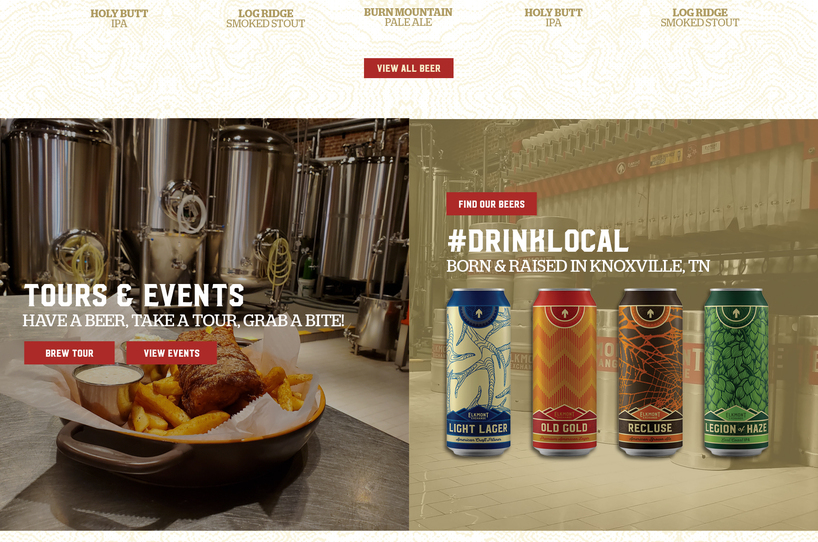Select the Legion of Haze green can
Viewport: 818px width, 542px height.
coord(736,372)
